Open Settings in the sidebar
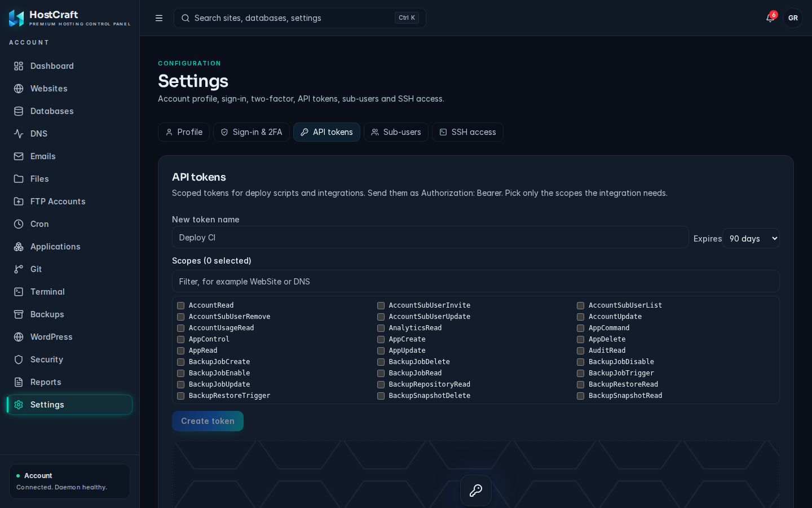 [70, 405]
